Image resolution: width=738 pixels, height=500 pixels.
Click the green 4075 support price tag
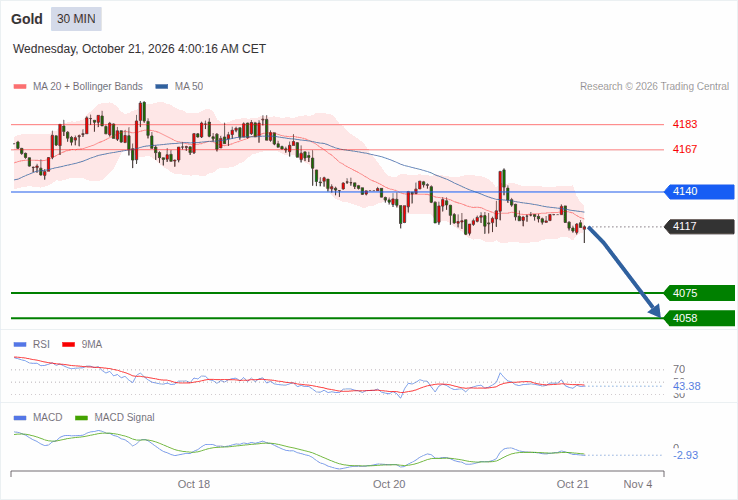(x=699, y=293)
